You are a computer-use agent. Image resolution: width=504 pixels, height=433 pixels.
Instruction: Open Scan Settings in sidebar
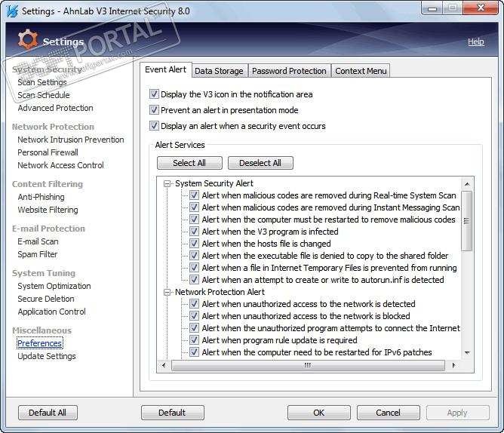tap(42, 82)
